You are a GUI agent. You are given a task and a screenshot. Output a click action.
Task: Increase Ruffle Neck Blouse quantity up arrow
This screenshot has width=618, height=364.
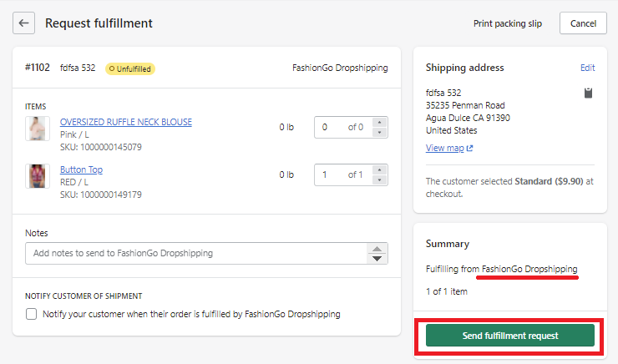coord(379,123)
